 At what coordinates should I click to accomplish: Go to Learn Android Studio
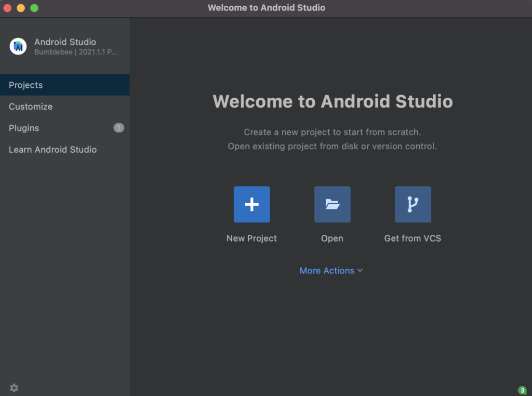[65, 150]
